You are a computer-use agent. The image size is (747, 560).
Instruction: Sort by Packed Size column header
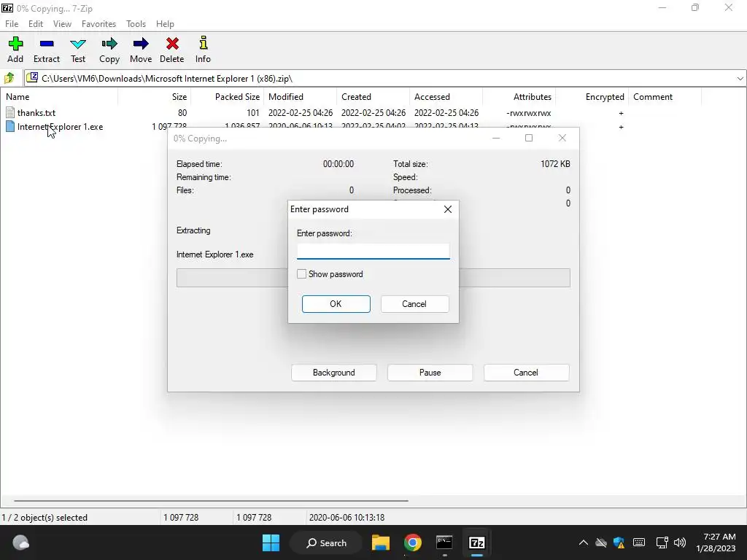coord(228,97)
